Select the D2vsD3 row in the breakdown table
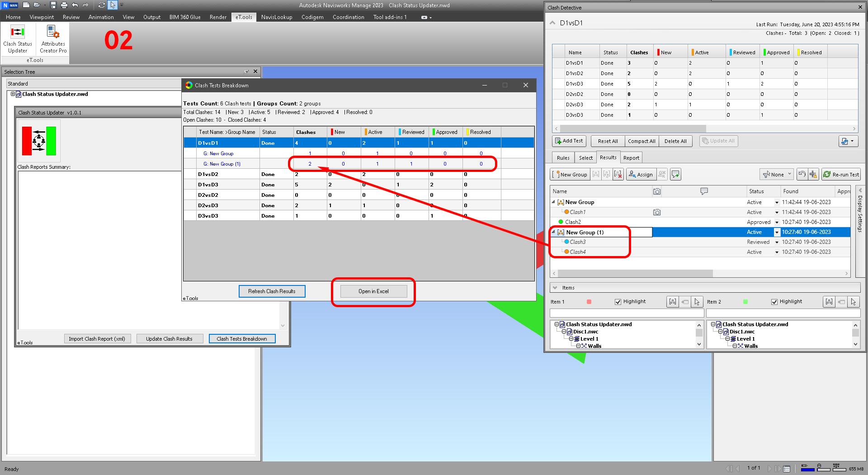 tap(359, 205)
